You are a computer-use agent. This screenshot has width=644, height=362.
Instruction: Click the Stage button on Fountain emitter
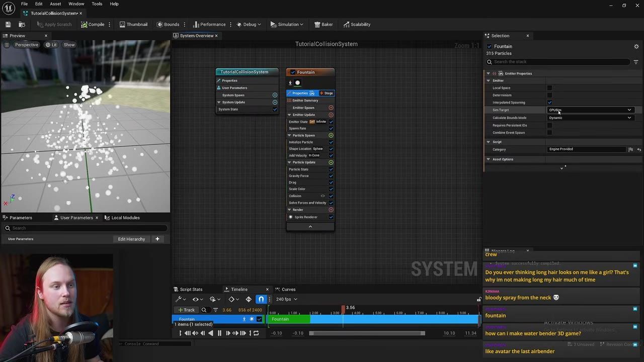pos(327,93)
